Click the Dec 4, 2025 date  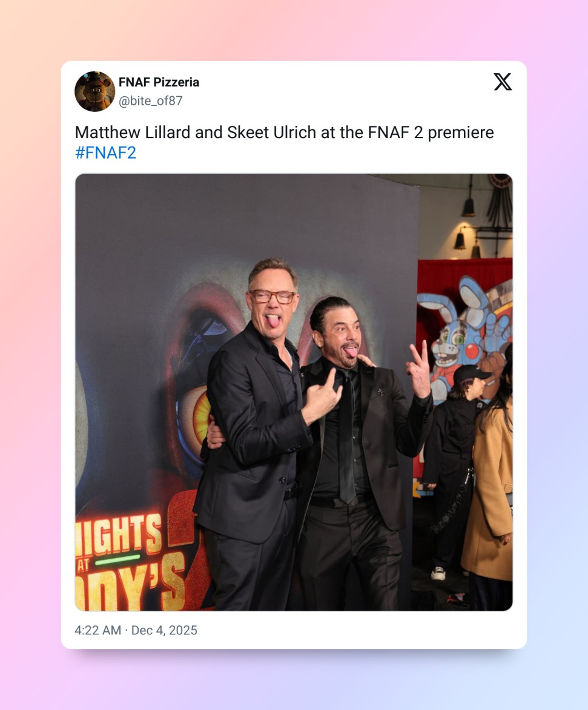tap(164, 630)
